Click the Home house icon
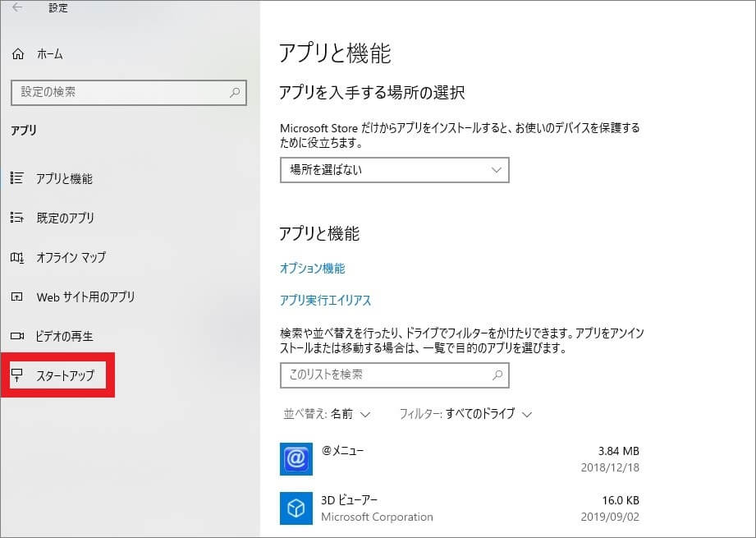756x538 pixels. (x=18, y=54)
